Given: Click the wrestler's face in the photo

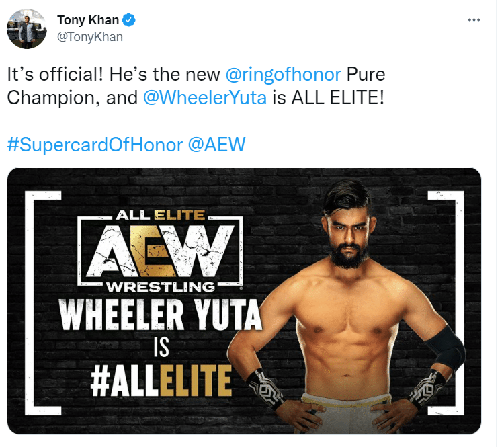Looking at the screenshot, I should pyautogui.click(x=349, y=238).
